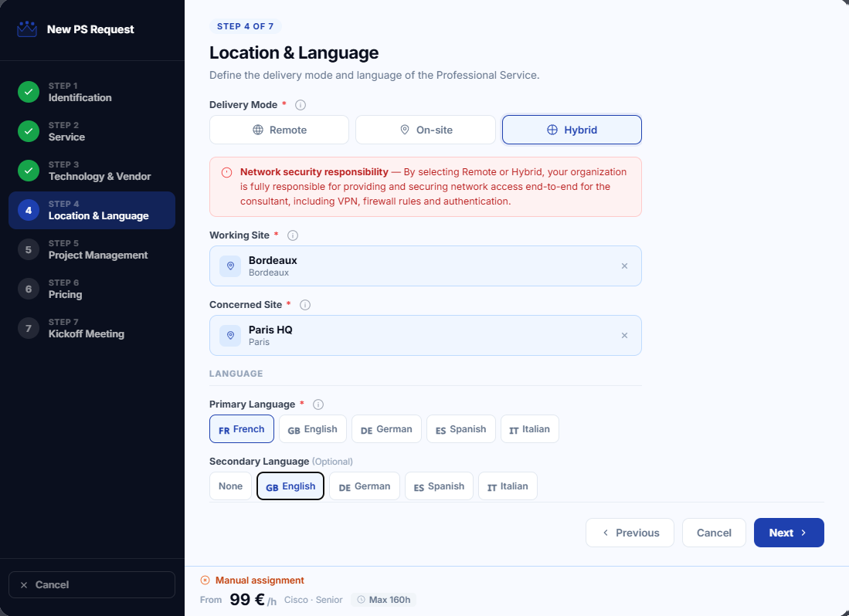Click Step 2 Service green checkmark

pos(29,131)
